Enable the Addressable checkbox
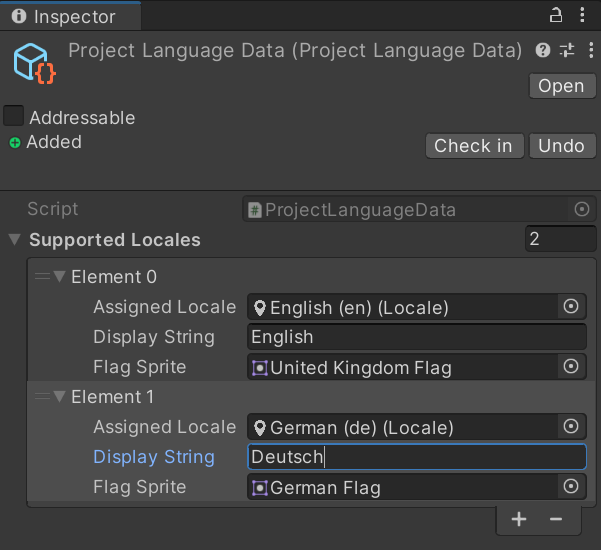This screenshot has width=601, height=550. [14, 117]
